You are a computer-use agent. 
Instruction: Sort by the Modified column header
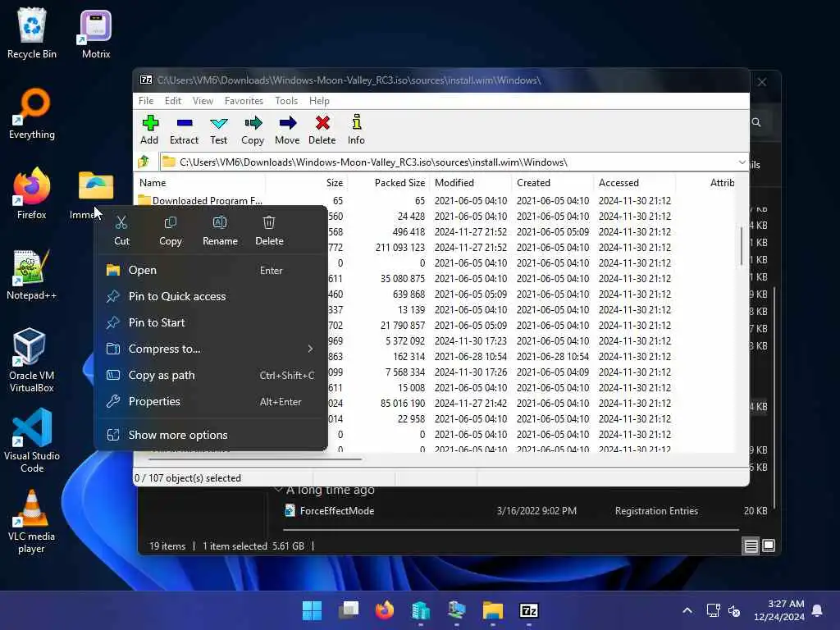pos(472,183)
